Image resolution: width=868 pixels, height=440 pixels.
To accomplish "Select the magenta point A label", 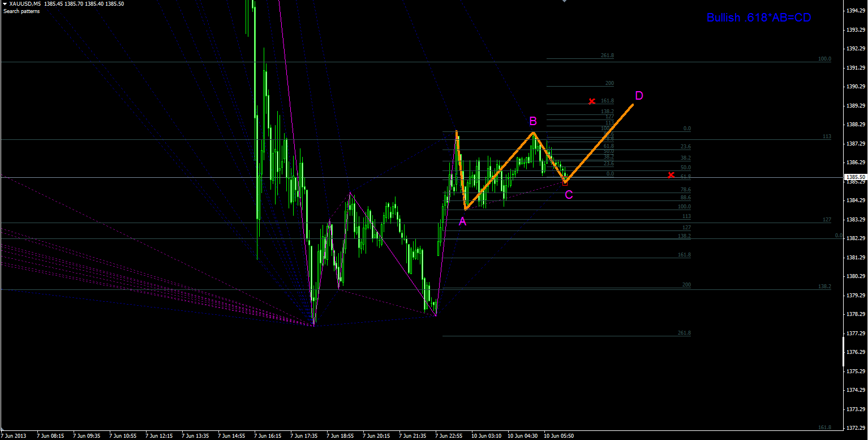I will pos(462,222).
